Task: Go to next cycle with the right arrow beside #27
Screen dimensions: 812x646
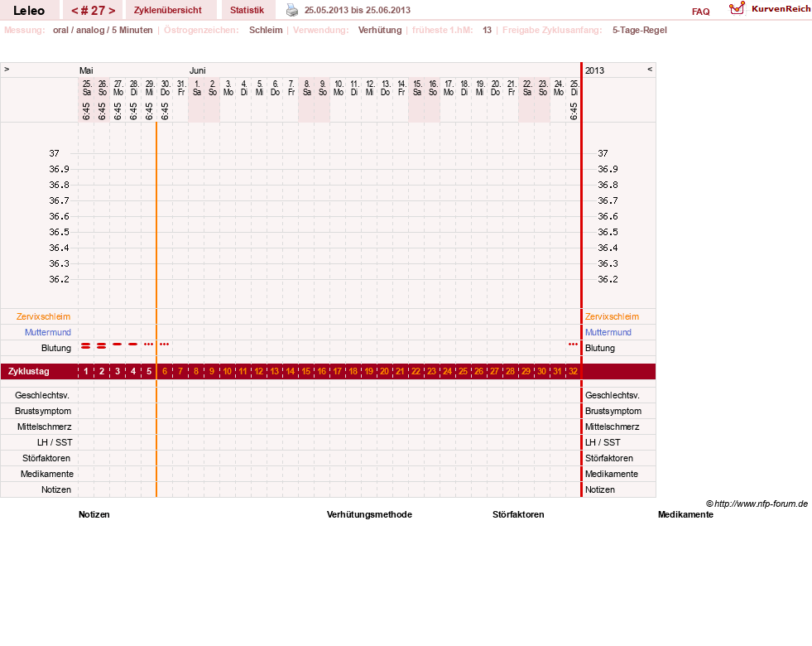Action: 112,11
